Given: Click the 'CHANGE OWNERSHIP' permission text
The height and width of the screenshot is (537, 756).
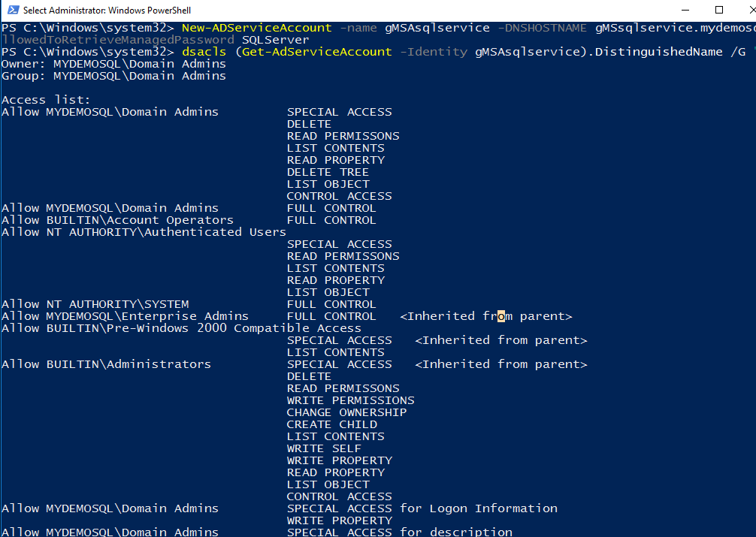Looking at the screenshot, I should (346, 412).
